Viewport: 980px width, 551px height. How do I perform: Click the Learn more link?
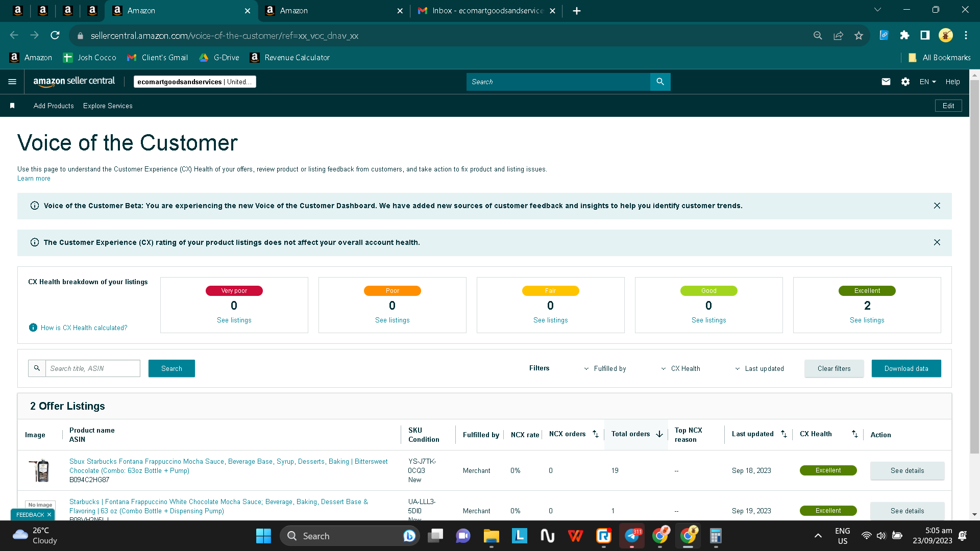click(34, 179)
